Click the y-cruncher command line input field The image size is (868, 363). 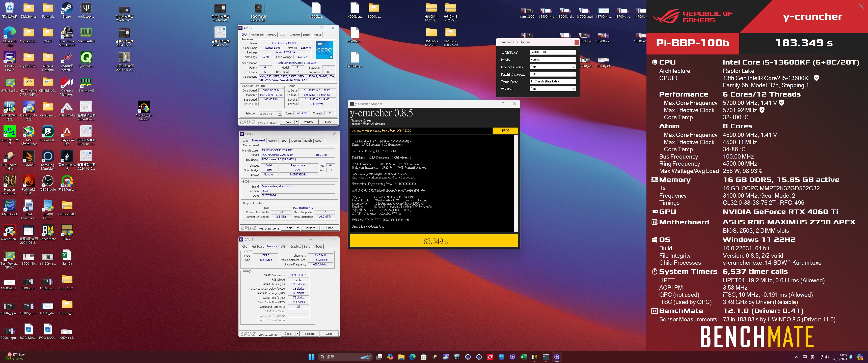tap(421, 131)
